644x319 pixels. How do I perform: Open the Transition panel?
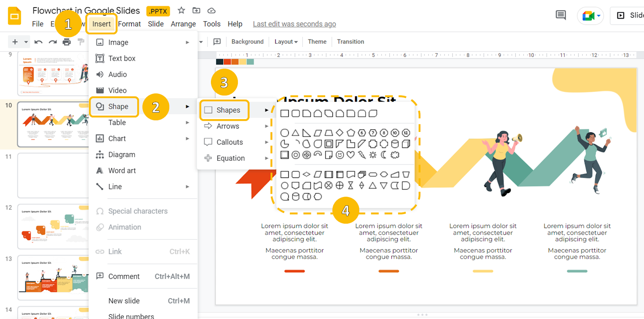tap(351, 41)
